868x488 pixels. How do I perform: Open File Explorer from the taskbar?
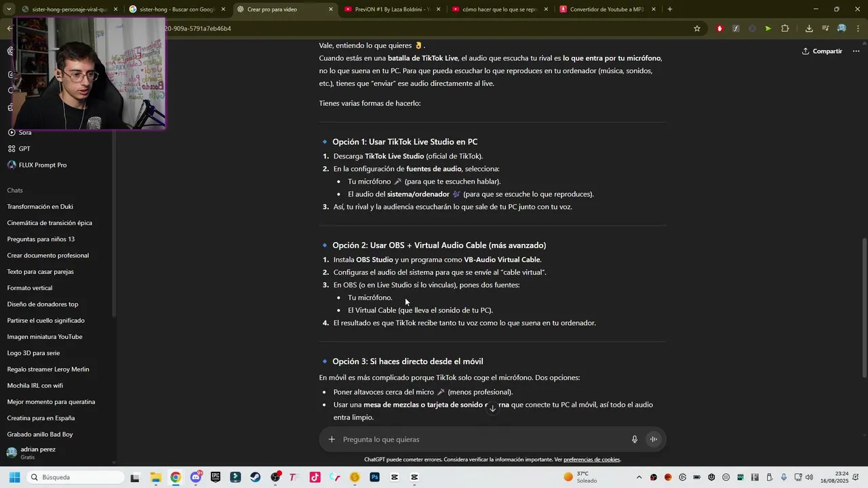pyautogui.click(x=155, y=477)
